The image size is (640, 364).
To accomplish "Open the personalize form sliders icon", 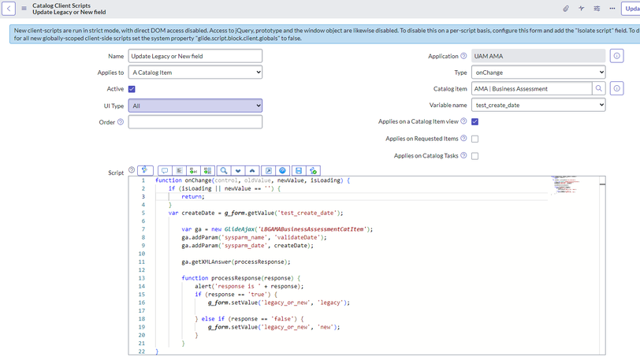I will point(597,9).
